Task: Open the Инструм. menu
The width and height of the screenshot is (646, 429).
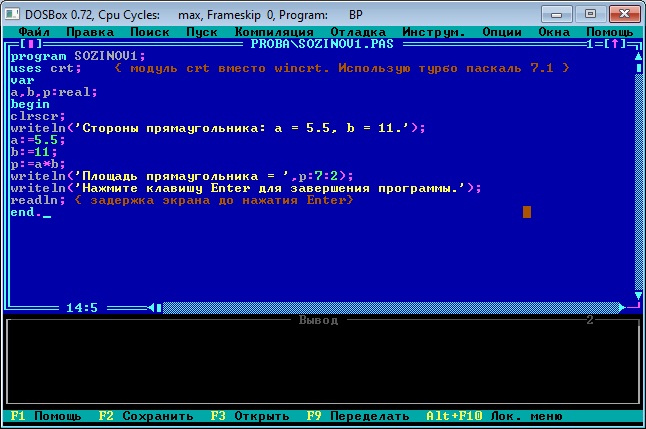Action: point(433,32)
